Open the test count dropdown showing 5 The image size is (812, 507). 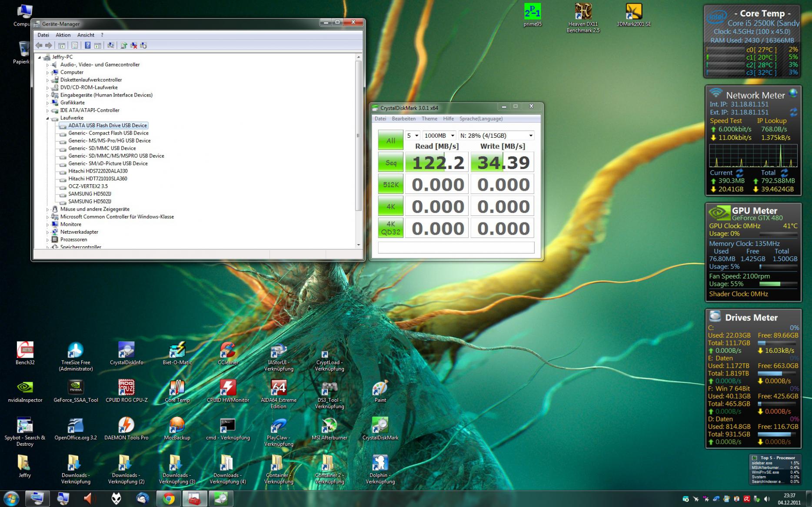413,136
